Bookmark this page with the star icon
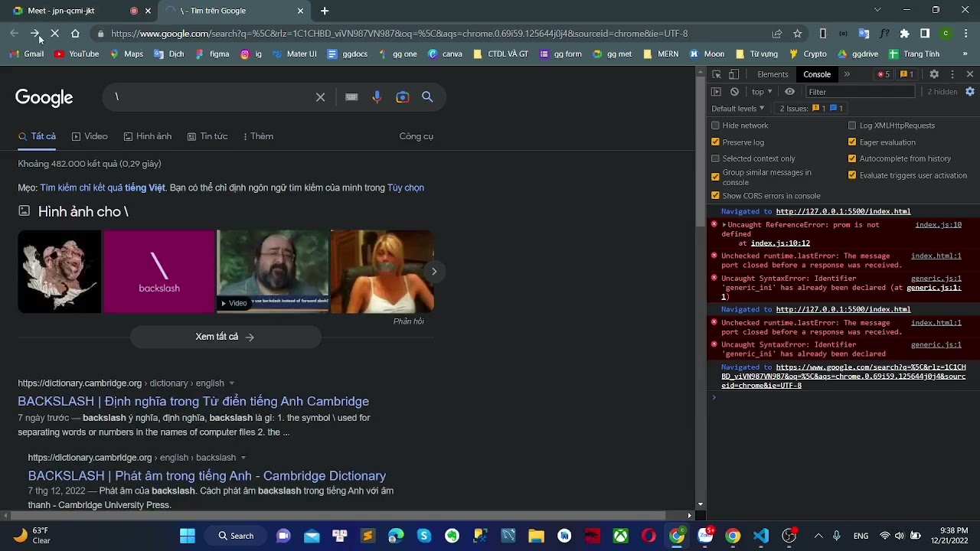The image size is (980, 551). (x=798, y=34)
